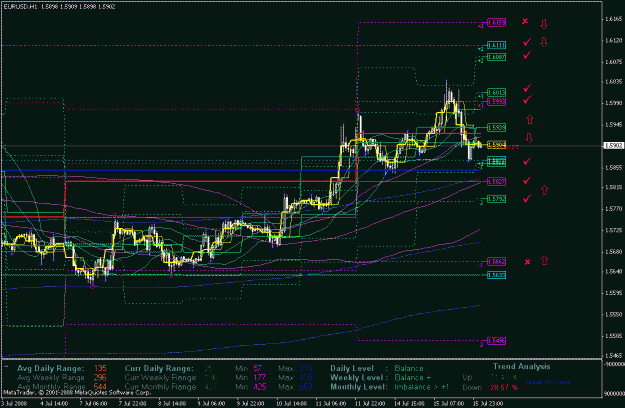Click the Avg Daily Range value 135
Screen dimensions: 625x408
(100, 369)
